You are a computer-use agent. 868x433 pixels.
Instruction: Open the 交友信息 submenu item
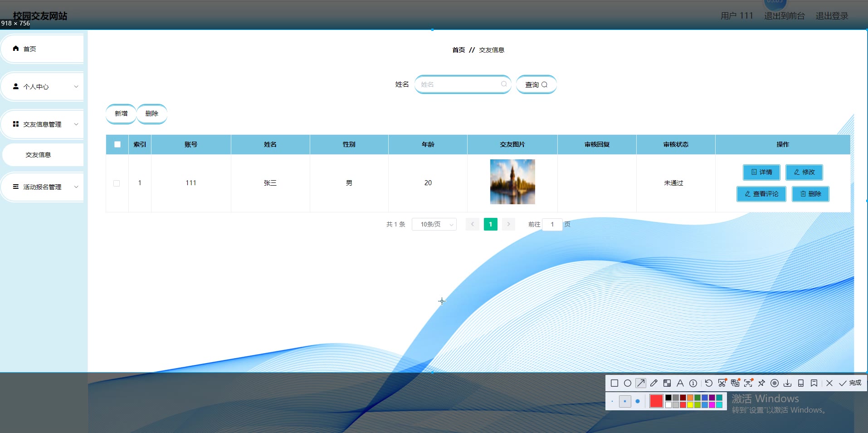(x=43, y=155)
